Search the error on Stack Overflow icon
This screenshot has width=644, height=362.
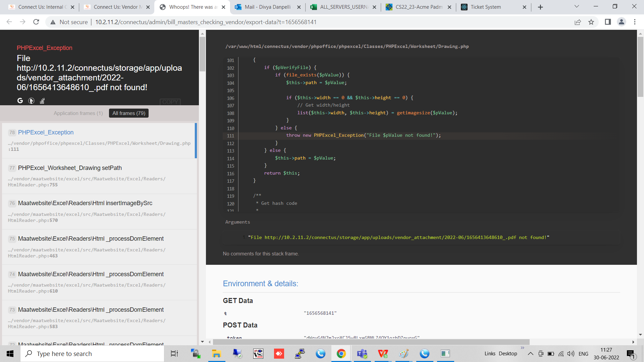point(42,101)
